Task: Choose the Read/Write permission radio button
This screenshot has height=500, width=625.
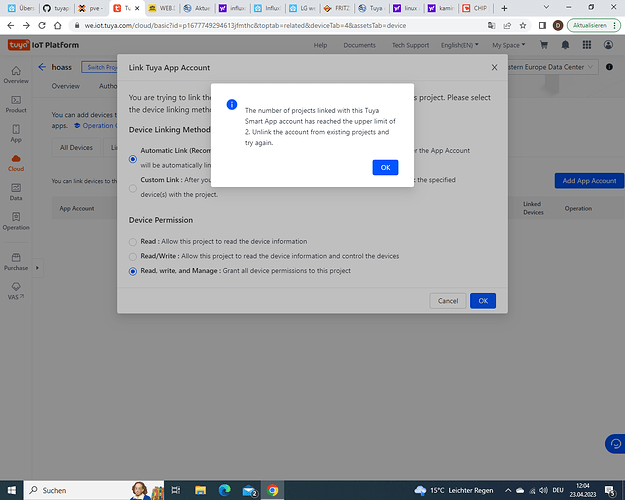Action: (x=133, y=256)
